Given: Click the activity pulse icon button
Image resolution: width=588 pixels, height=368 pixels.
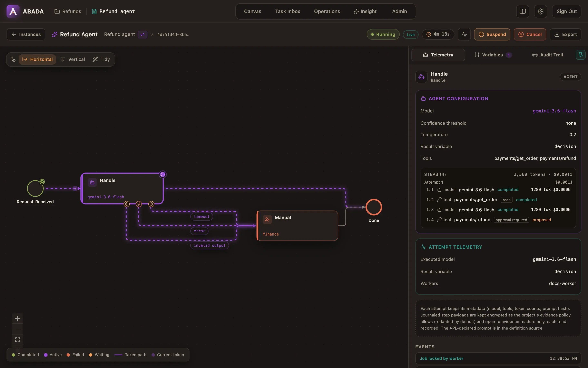Looking at the screenshot, I should click(x=464, y=34).
